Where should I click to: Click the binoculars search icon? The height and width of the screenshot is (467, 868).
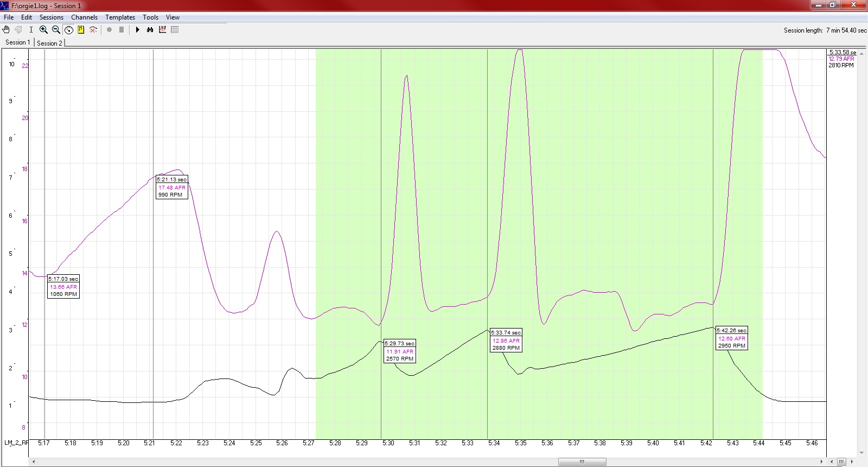coord(150,30)
